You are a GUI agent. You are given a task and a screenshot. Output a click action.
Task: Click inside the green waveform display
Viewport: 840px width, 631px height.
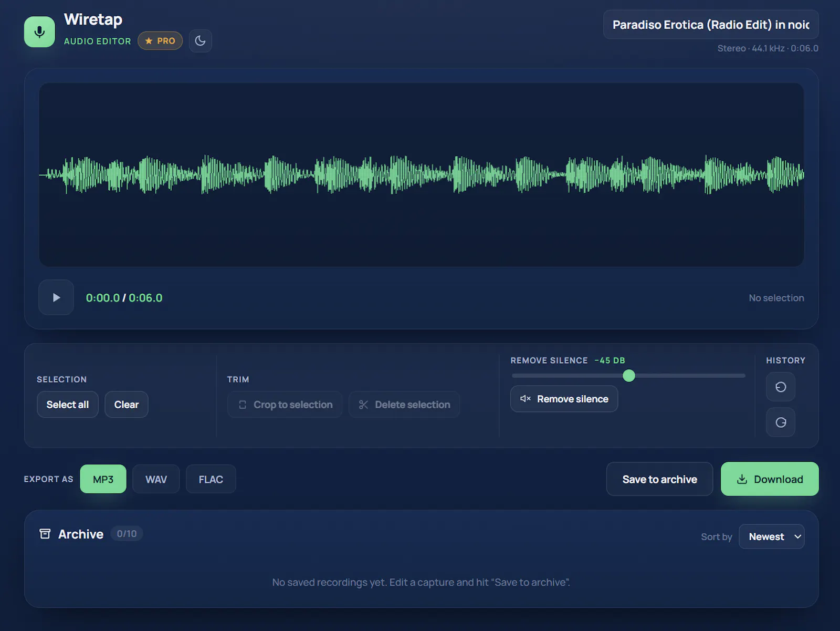pyautogui.click(x=421, y=174)
